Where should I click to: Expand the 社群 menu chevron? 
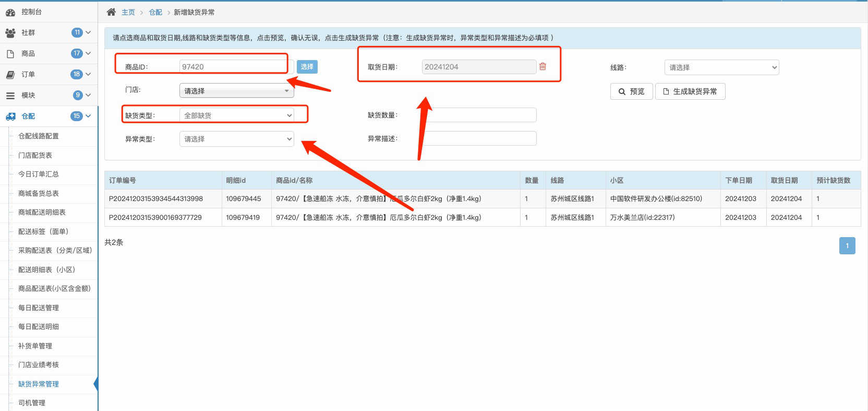[88, 32]
